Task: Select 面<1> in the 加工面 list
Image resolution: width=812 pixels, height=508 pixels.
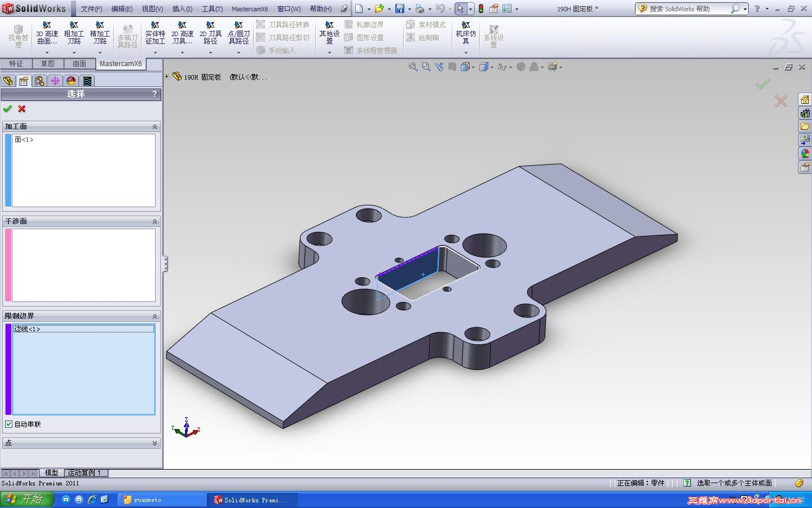Action: [24, 139]
